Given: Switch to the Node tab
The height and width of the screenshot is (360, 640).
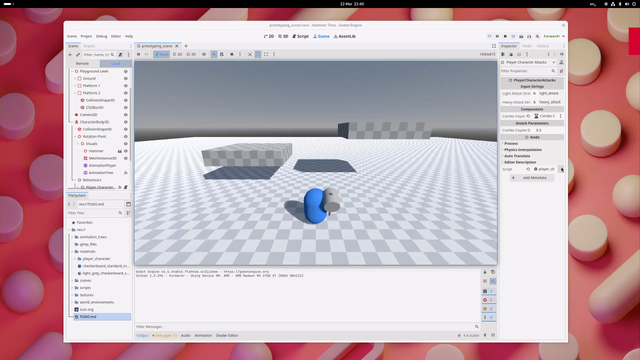Looking at the screenshot, I should point(527,46).
